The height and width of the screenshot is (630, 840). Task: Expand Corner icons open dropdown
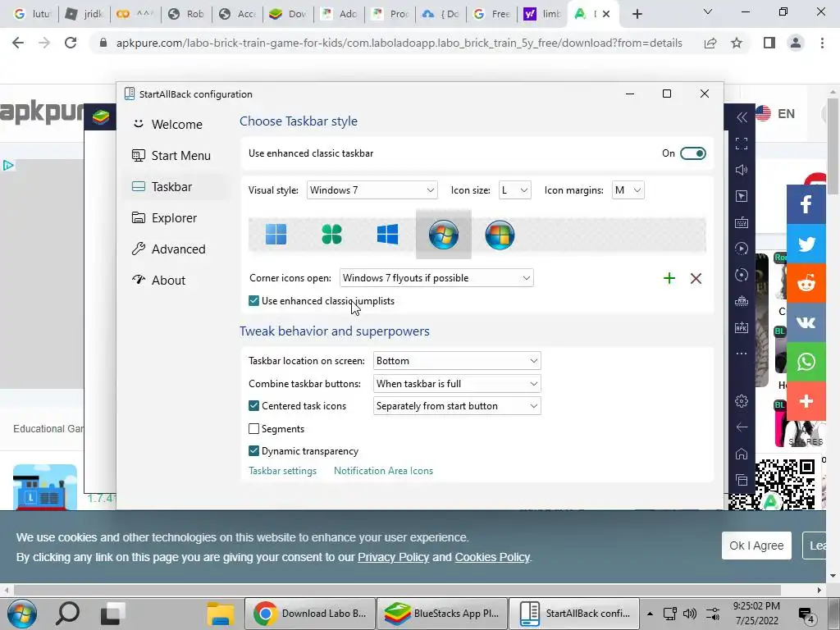(x=436, y=278)
